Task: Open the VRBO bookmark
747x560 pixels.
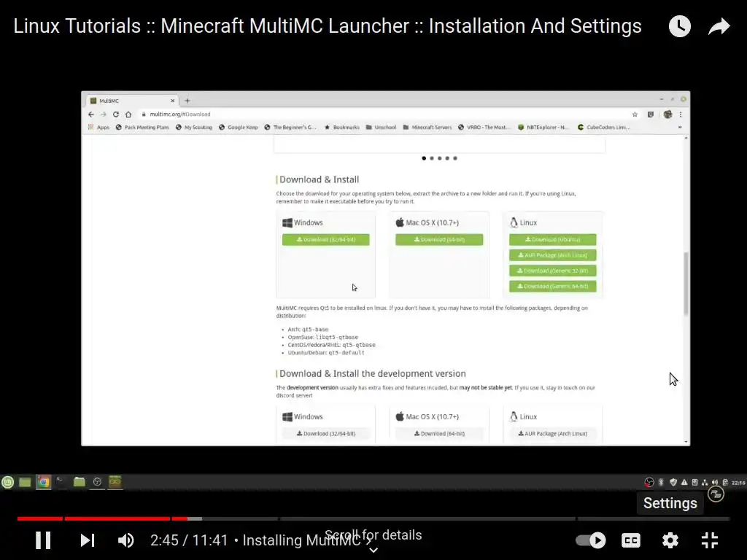Action: (484, 127)
